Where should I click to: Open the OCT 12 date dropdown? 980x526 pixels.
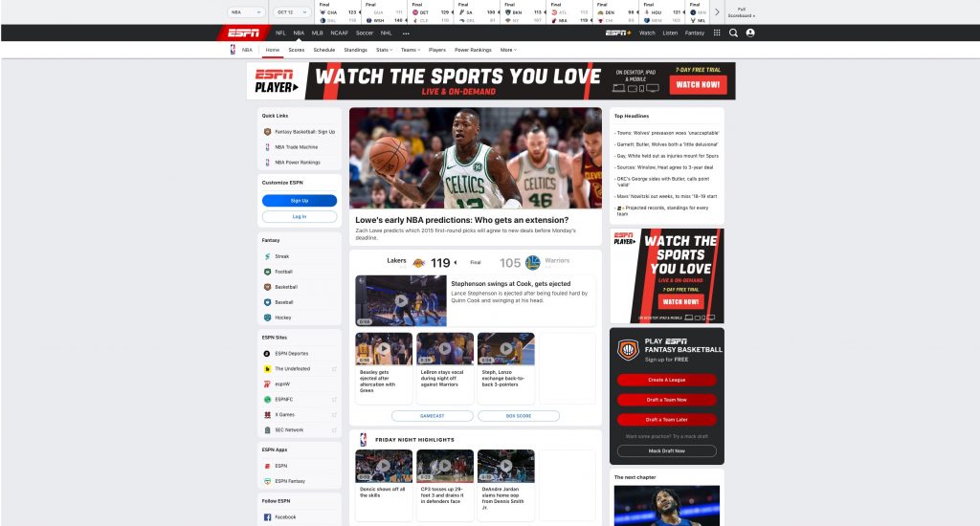point(289,12)
